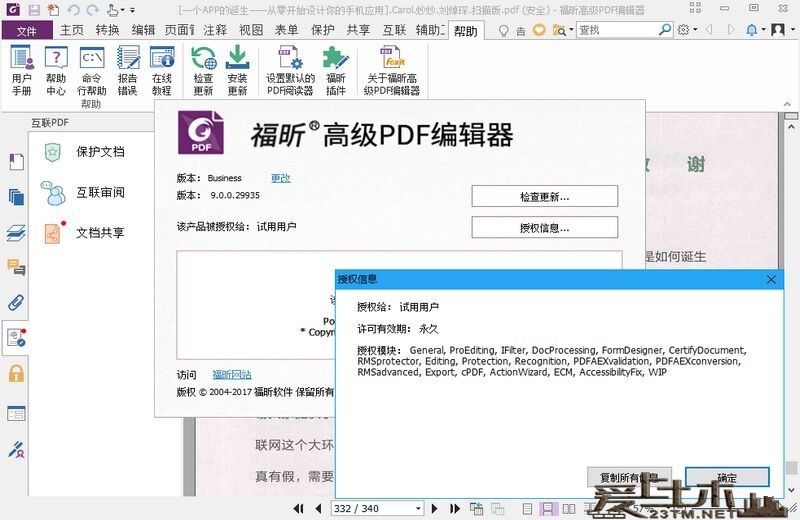Open the Comments panel in left sidebar
This screenshot has width=800, height=520.
tap(16, 267)
